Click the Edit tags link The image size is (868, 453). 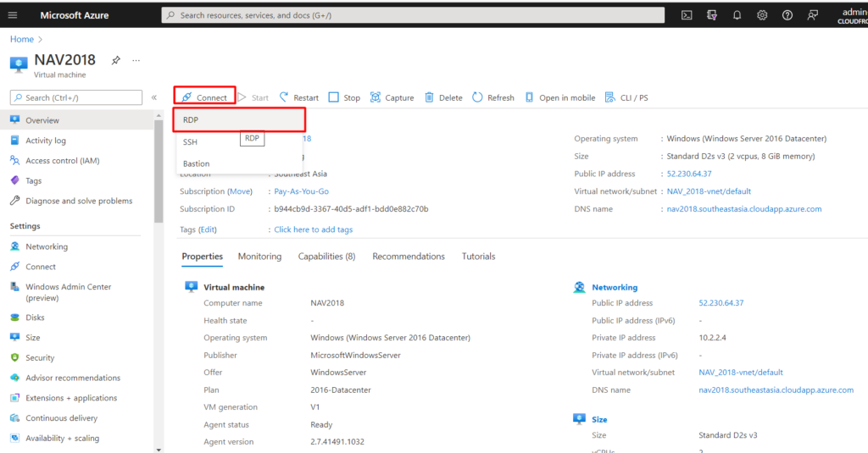click(208, 229)
